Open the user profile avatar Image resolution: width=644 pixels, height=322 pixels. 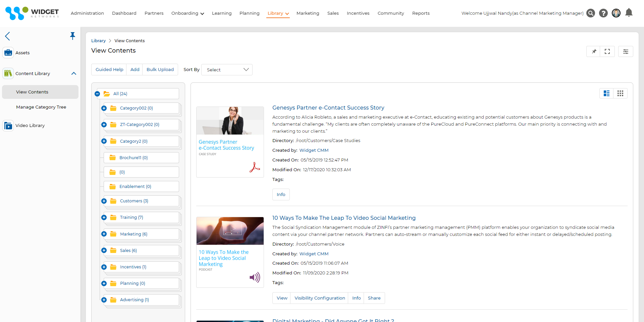click(x=616, y=13)
